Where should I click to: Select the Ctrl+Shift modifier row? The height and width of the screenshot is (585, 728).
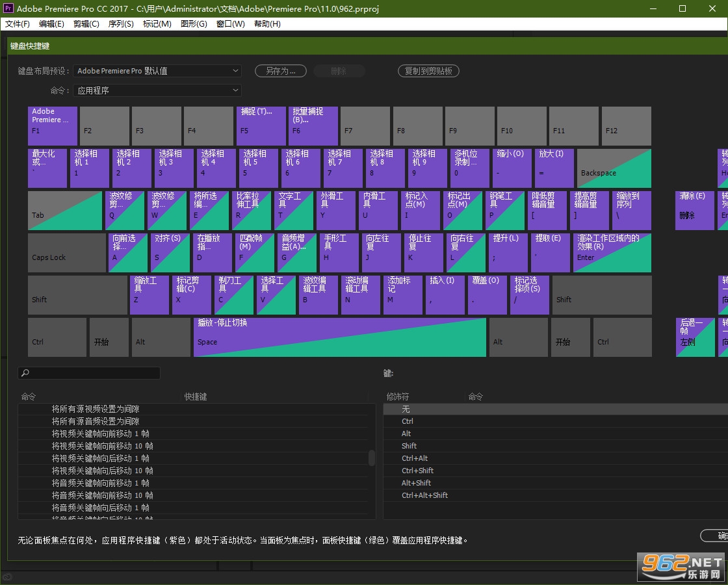tap(555, 471)
